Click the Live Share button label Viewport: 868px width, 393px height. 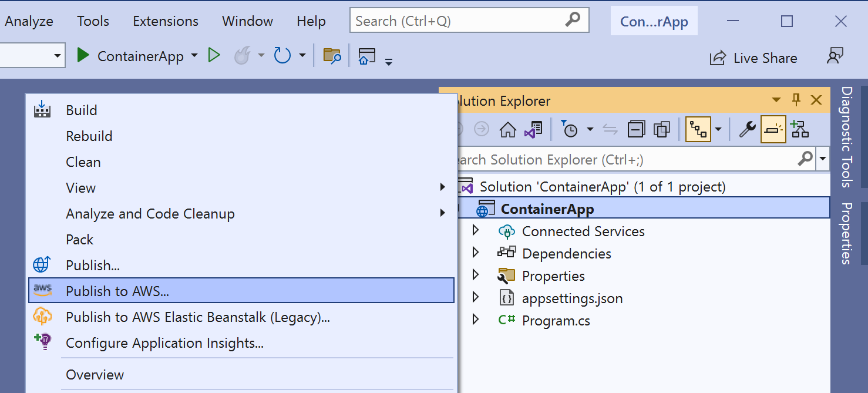[765, 58]
